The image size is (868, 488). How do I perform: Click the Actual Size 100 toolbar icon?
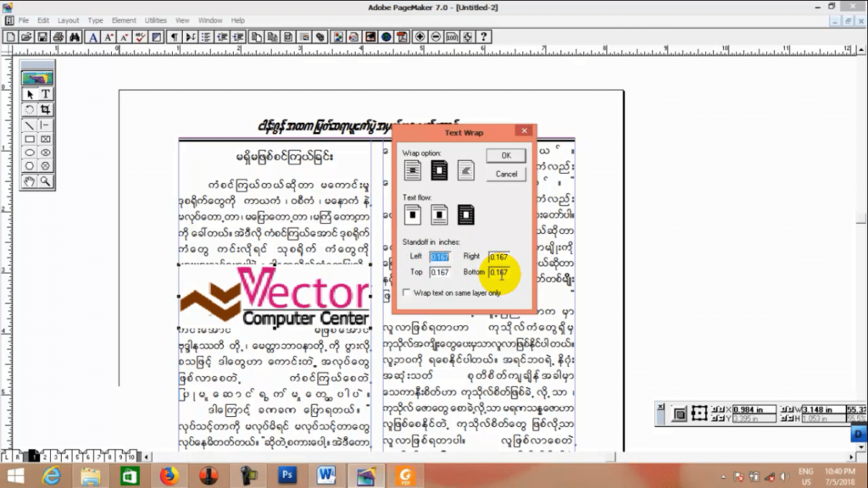pyautogui.click(x=452, y=37)
